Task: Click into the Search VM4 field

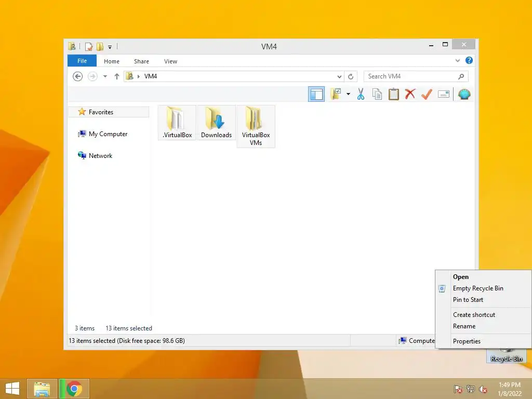Action: (x=416, y=76)
